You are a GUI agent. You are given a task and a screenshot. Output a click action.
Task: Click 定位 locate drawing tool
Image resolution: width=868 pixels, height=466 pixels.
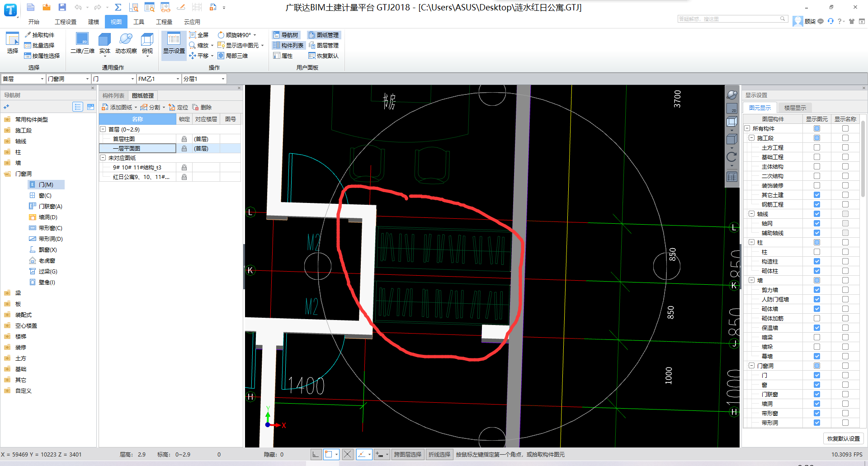click(x=179, y=107)
